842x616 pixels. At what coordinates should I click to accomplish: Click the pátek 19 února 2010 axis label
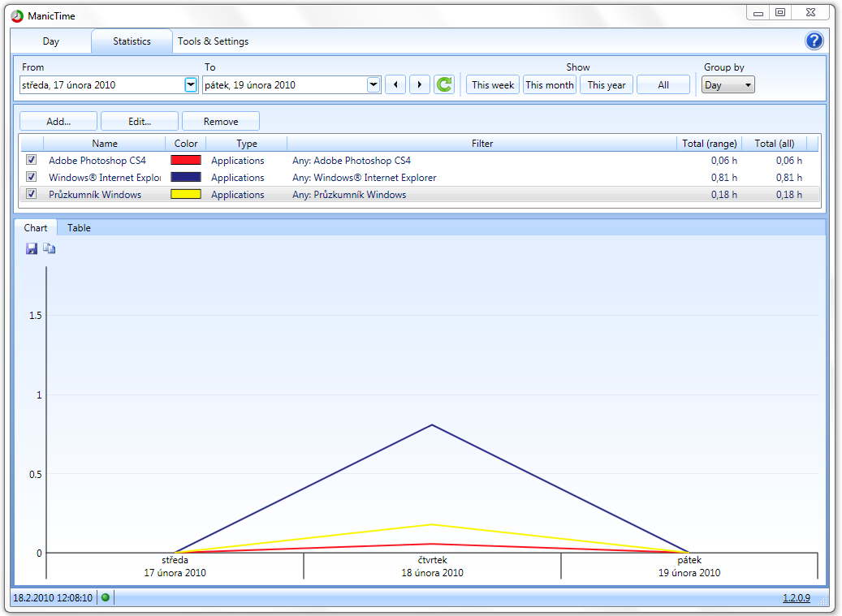tap(689, 566)
